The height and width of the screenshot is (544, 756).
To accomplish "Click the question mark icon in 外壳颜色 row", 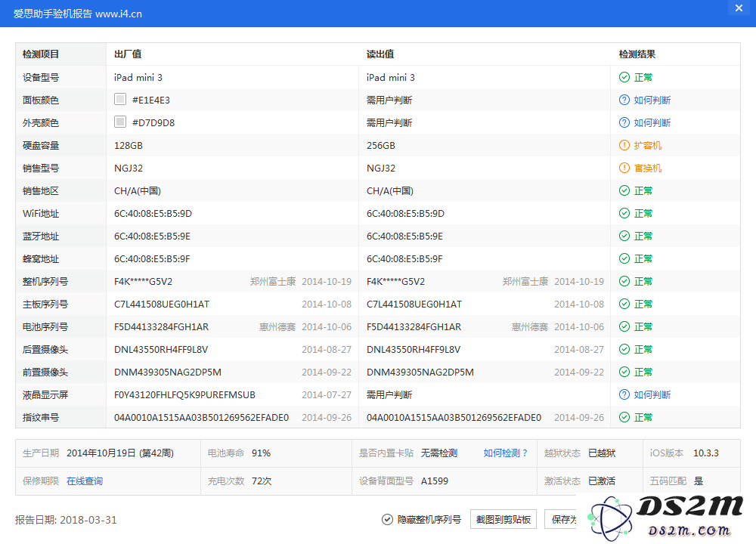I will point(624,122).
